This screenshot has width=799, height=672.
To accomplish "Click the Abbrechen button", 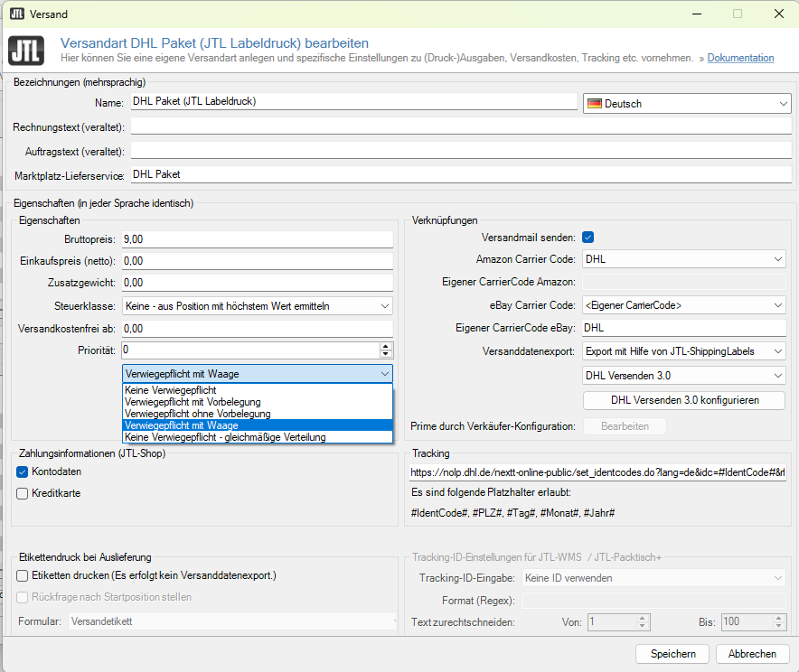I will point(752,654).
